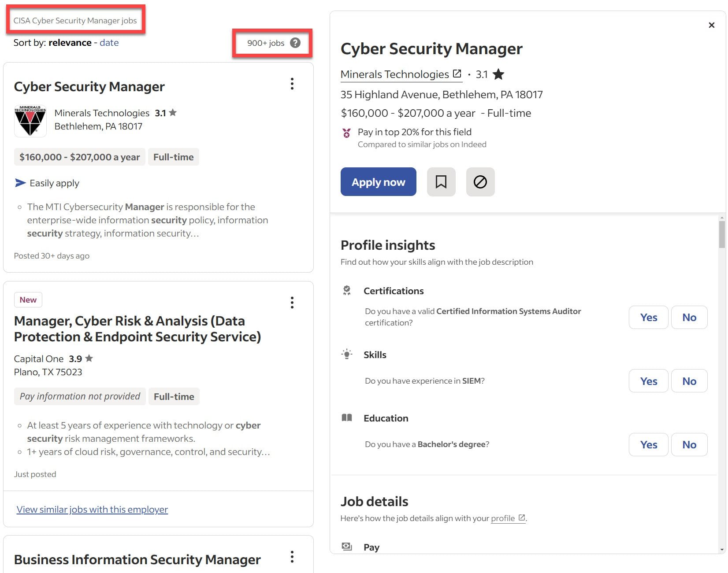Answer No to Certified Information Systems Auditor question
Screen dimensions: 728x573
689,317
